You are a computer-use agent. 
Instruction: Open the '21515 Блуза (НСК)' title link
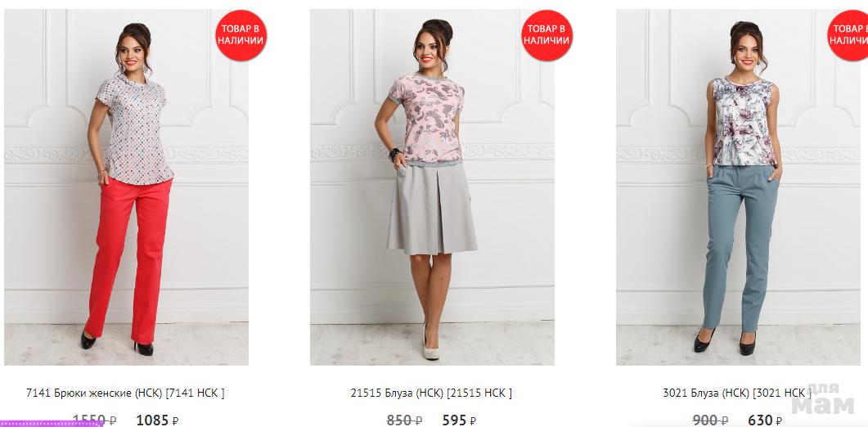431,393
